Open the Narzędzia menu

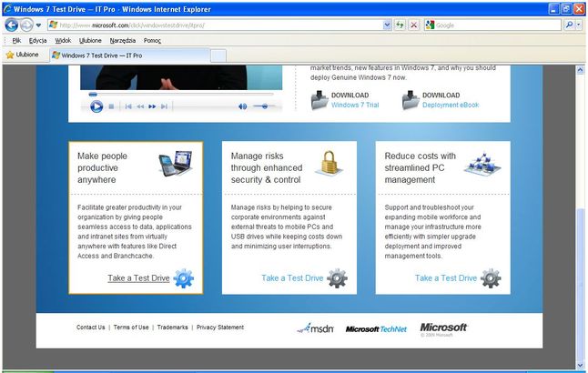[123, 41]
